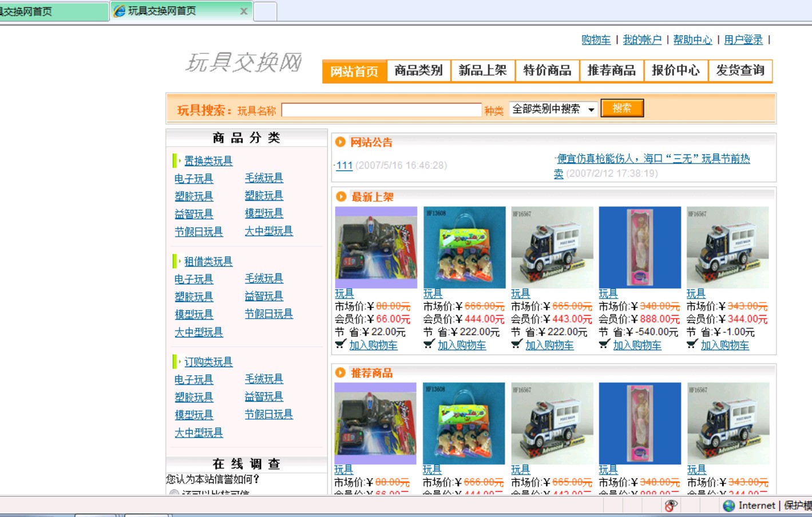
Task: Click cart icon under 会员价 888.00元 in 最新上架
Action: (604, 344)
